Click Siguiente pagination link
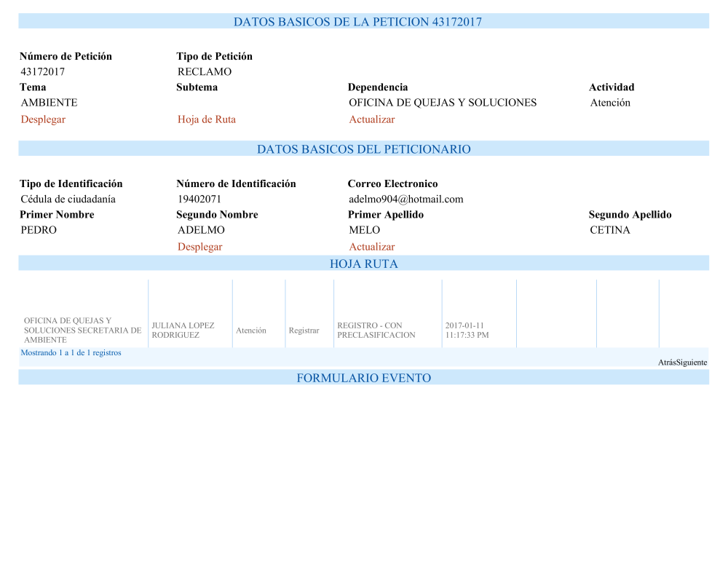This screenshot has width=728, height=562. (692, 363)
